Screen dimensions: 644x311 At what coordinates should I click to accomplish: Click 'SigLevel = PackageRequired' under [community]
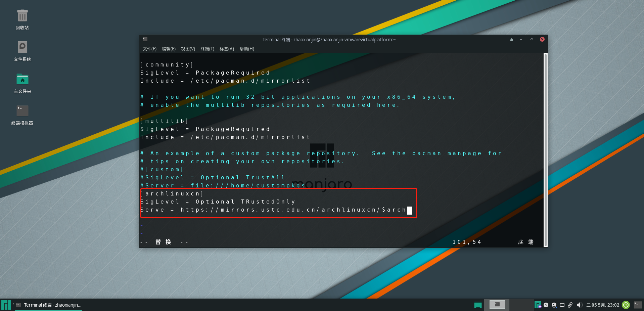[x=205, y=73]
